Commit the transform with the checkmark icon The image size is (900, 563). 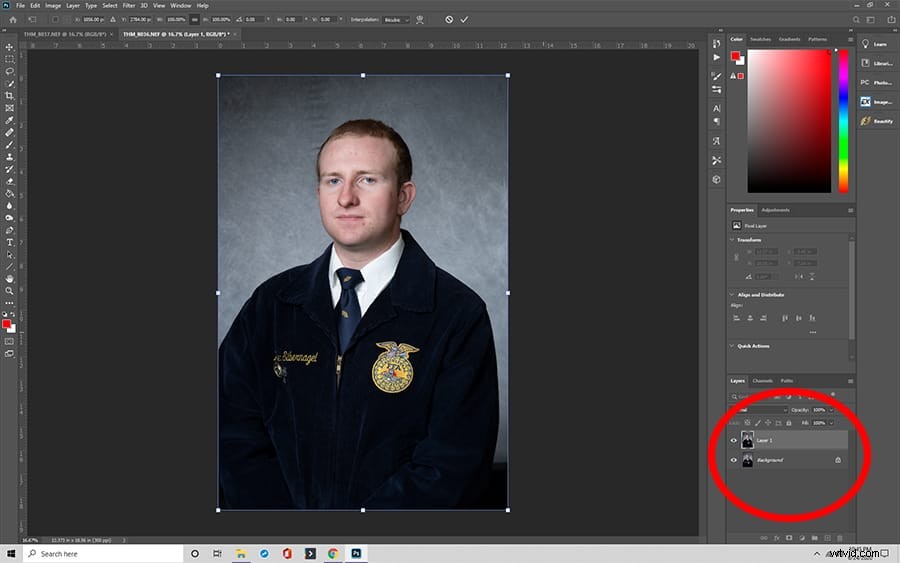click(x=464, y=20)
